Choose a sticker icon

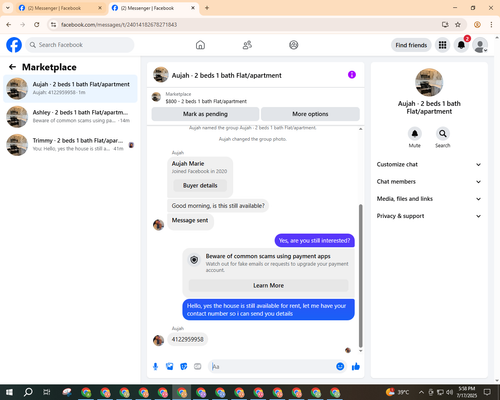tap(184, 367)
